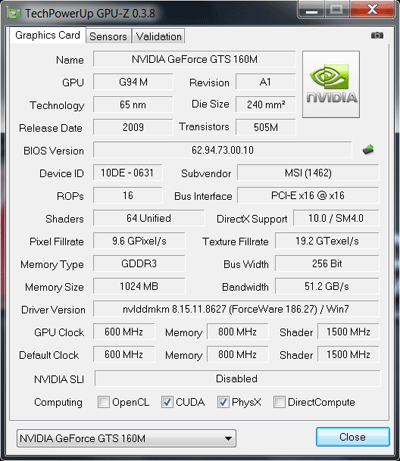Open the graphics card selection dropdown

[126, 438]
